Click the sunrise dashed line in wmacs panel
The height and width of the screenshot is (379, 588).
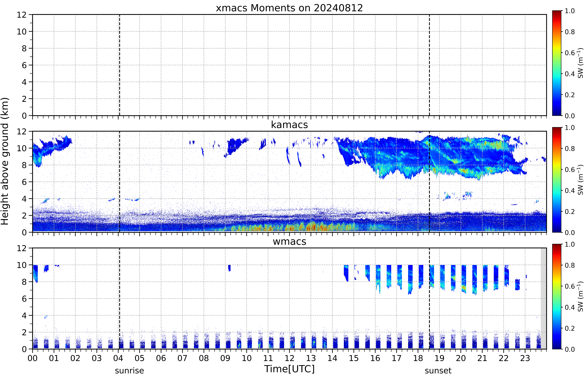click(120, 299)
